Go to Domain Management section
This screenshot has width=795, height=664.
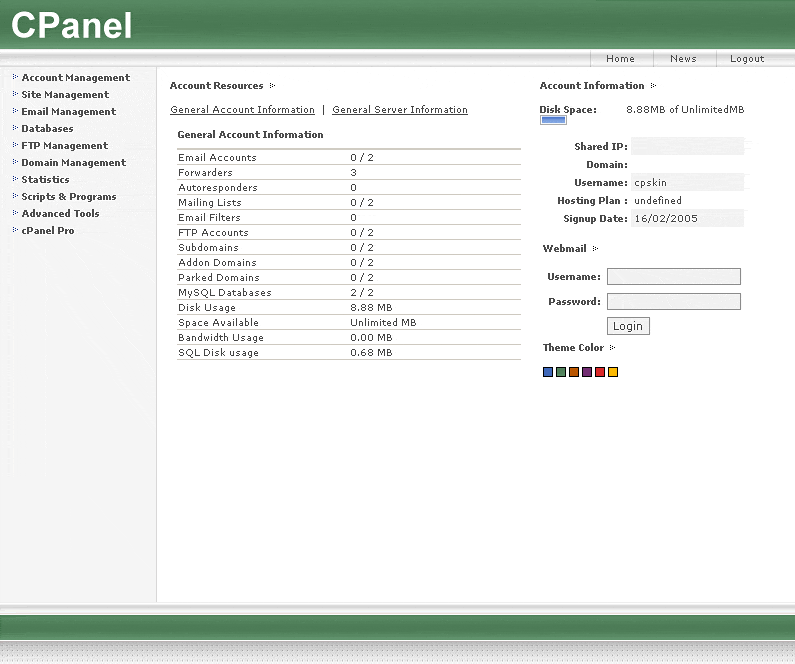point(73,163)
